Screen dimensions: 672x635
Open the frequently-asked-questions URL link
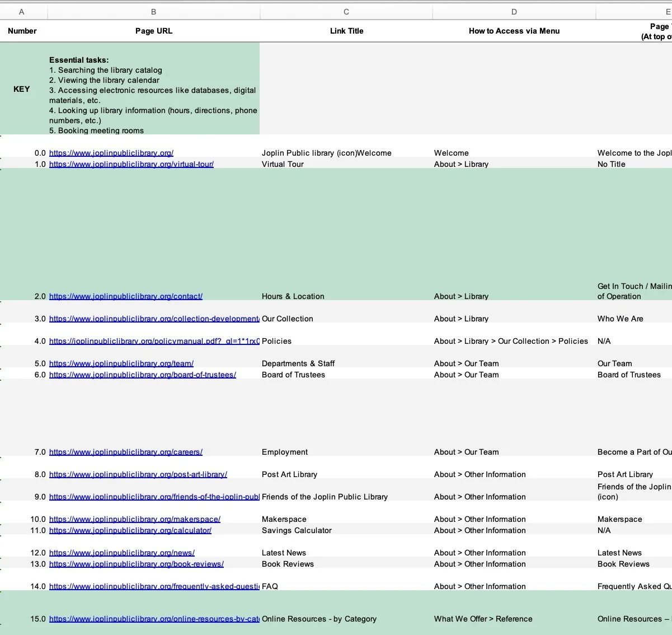point(154,586)
